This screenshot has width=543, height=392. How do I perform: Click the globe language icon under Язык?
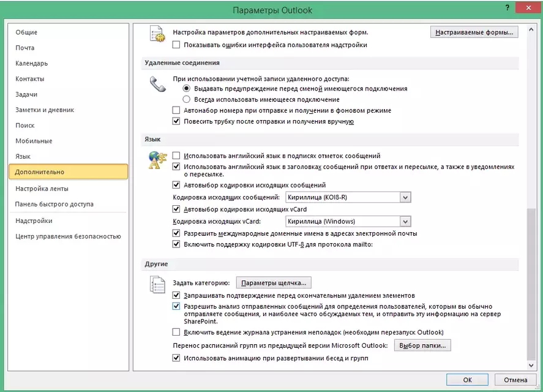tap(157, 160)
